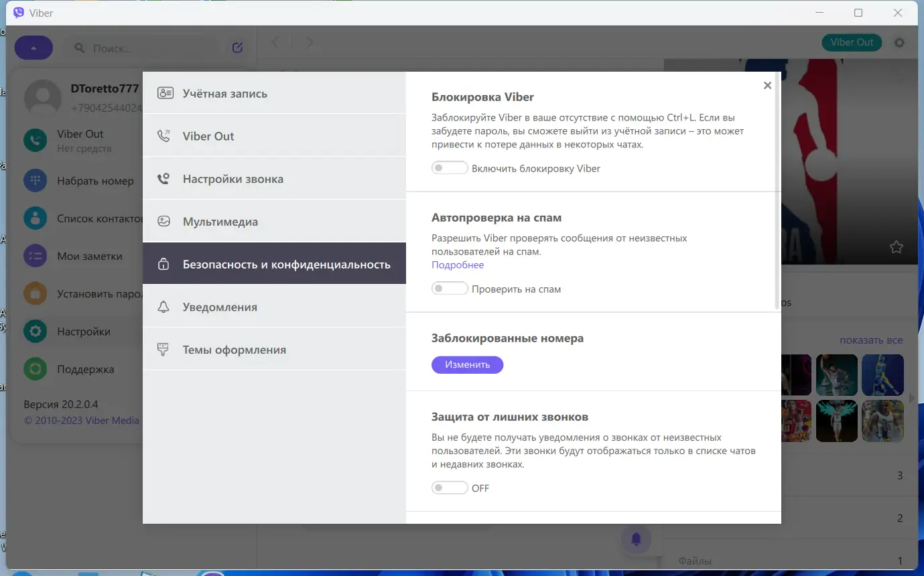The height and width of the screenshot is (576, 924).
Task: Click the gear settings icon top right
Action: [x=899, y=42]
